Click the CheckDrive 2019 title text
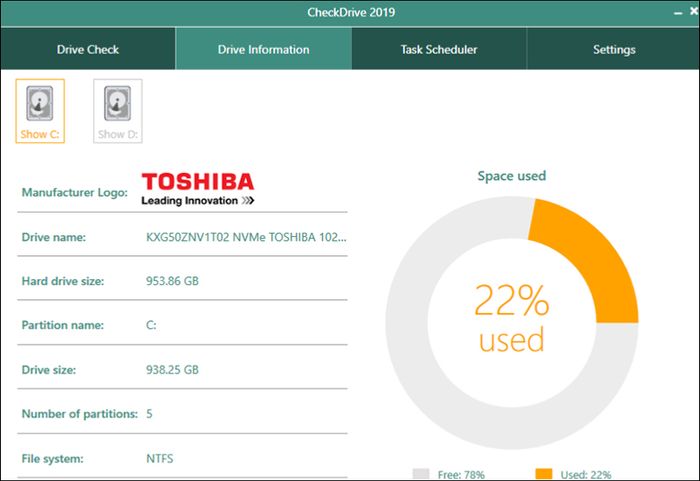The height and width of the screenshot is (481, 700). [x=351, y=12]
